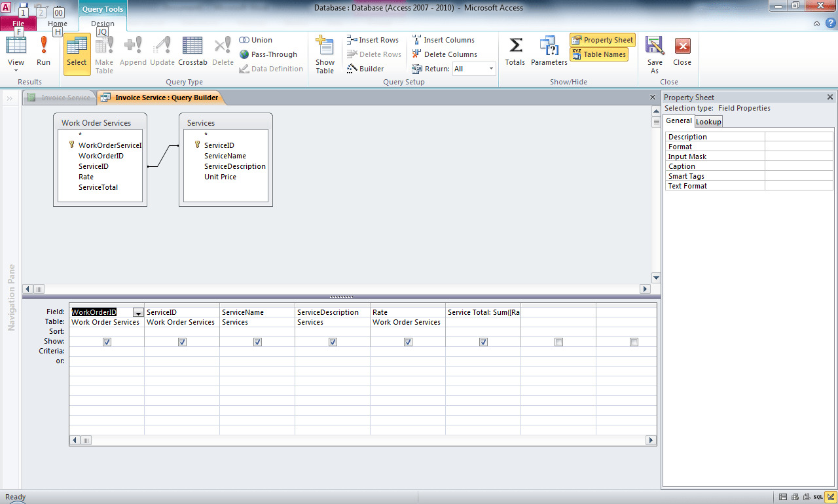Viewport: 838px width, 504px height.
Task: Select the Union query option
Action: (256, 40)
